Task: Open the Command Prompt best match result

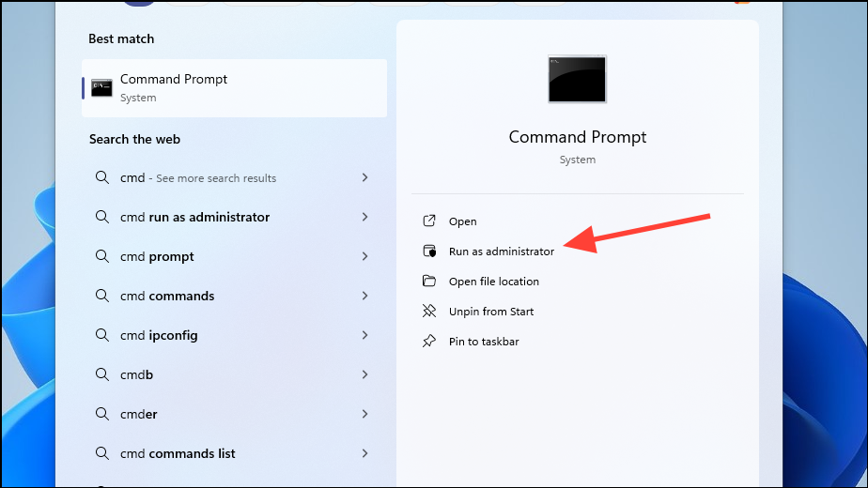Action: point(234,88)
